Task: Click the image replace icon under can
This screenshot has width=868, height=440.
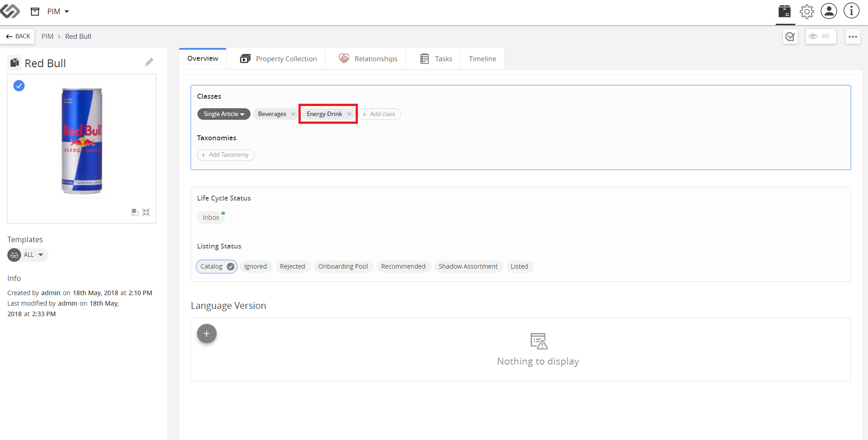Action: point(135,212)
